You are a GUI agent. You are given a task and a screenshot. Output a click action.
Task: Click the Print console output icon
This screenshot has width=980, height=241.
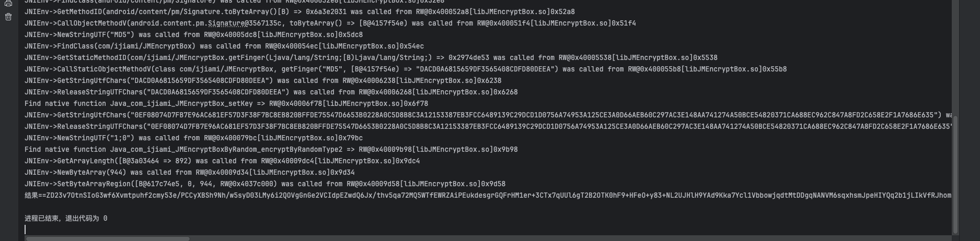click(8, 3)
